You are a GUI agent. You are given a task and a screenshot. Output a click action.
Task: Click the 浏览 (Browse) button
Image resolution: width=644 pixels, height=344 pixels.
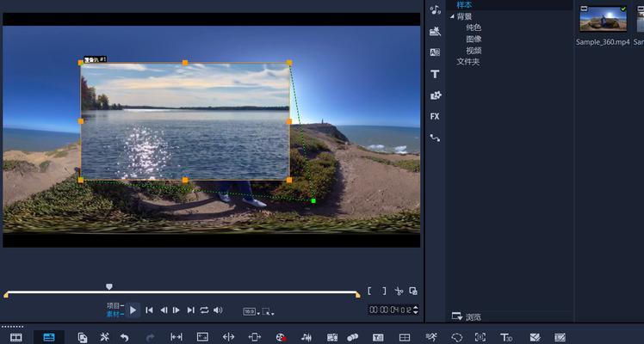pos(467,316)
